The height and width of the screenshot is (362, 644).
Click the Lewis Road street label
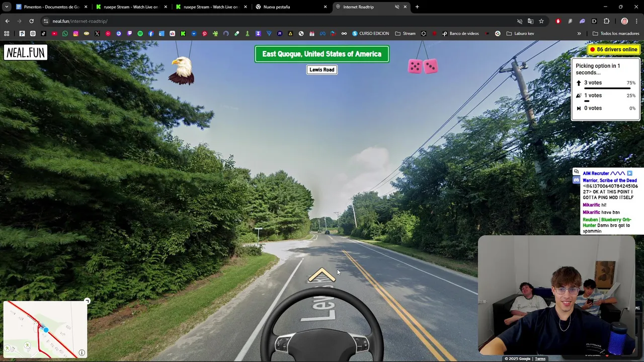(x=322, y=70)
